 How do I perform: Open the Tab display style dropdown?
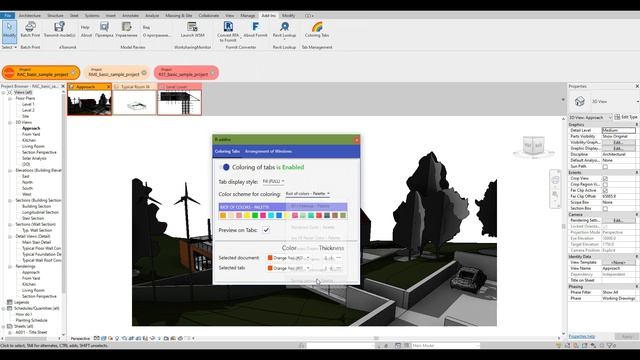[x=273, y=181]
